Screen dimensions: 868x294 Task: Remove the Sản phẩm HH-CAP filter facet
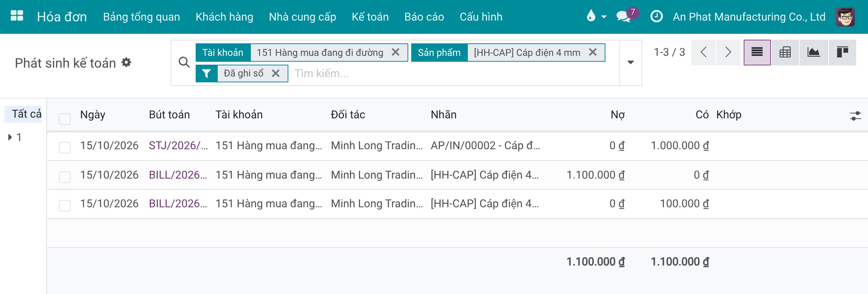593,52
